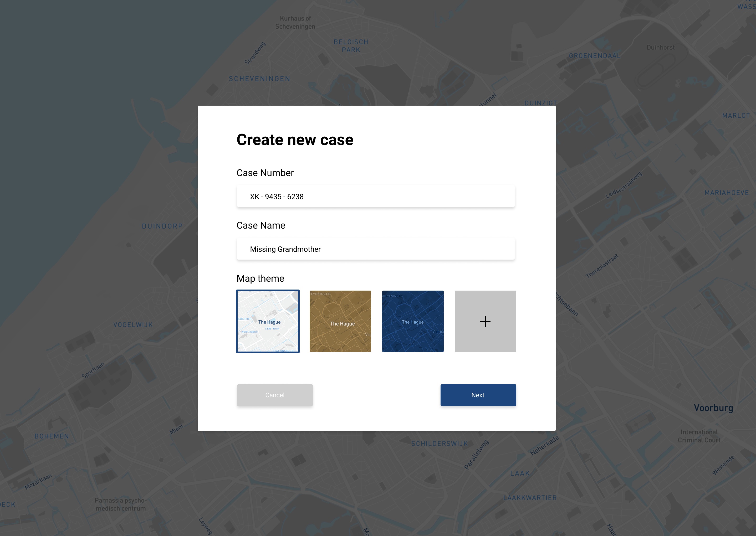Click the Create new case heading
Screen dimensions: 756x536
[x=294, y=140]
